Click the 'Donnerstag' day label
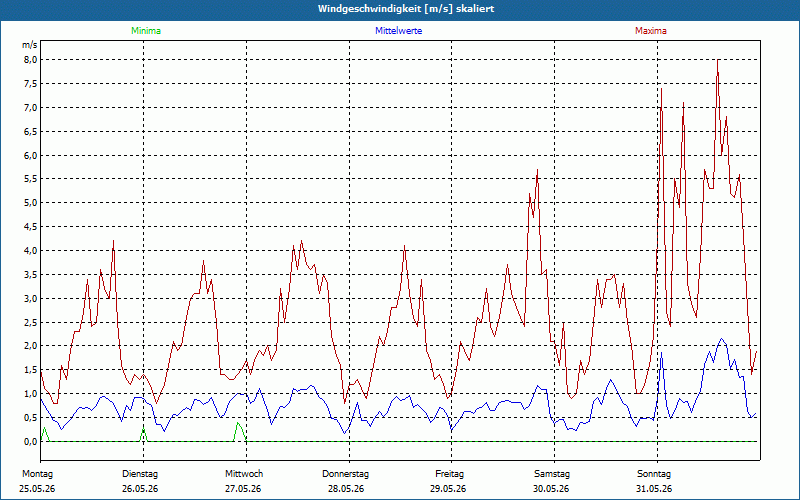This screenshot has height=500, width=800. tap(345, 474)
